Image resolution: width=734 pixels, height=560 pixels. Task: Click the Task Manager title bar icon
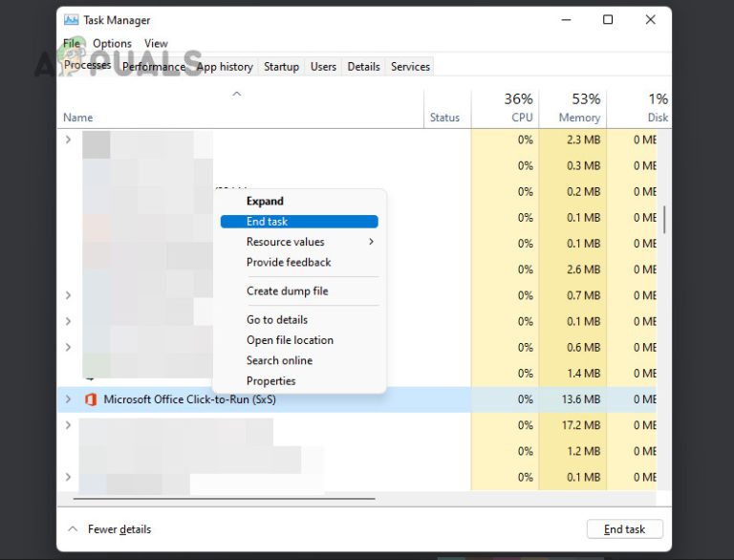[x=71, y=20]
